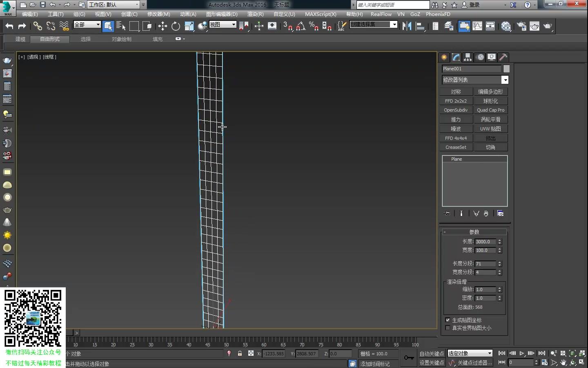This screenshot has height=368, width=588.
Task: Click the pin stack icon
Action: pos(448,213)
